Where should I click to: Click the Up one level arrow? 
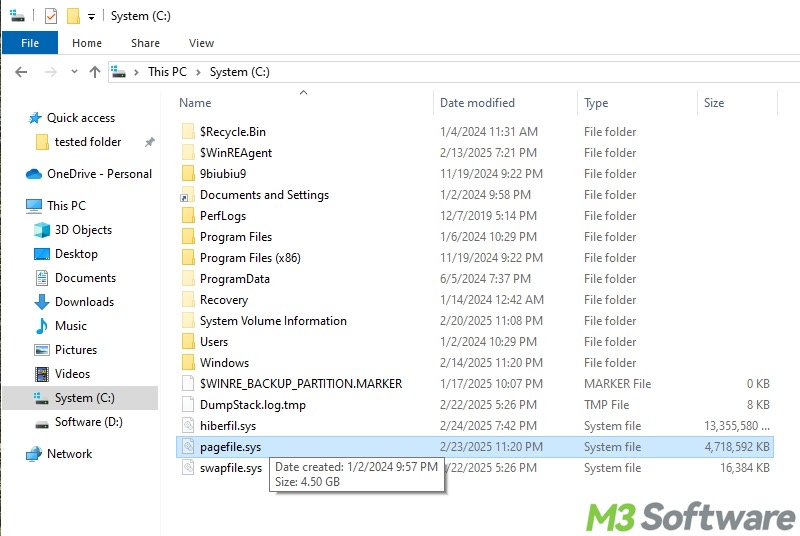tap(95, 72)
